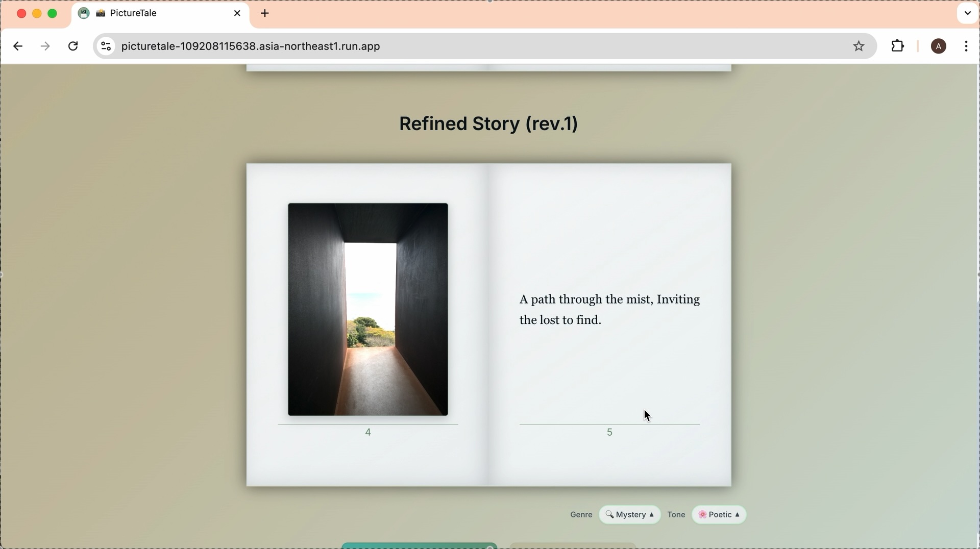Expand the tab search dropdown
Viewport: 980px width, 549px height.
tap(967, 14)
